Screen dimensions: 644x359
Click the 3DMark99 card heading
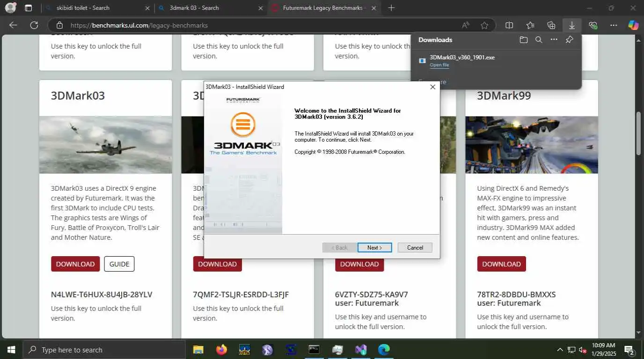[x=504, y=96]
